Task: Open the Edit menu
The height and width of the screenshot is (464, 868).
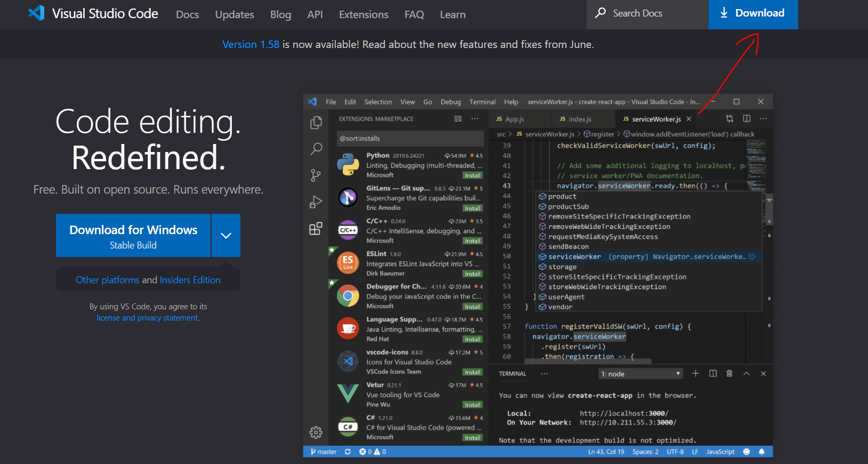Action: [x=350, y=102]
